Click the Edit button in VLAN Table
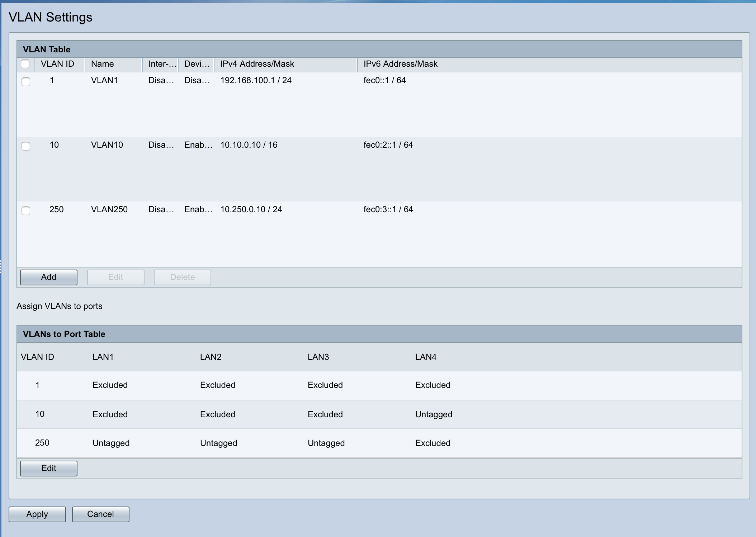The width and height of the screenshot is (756, 537). pyautogui.click(x=115, y=277)
